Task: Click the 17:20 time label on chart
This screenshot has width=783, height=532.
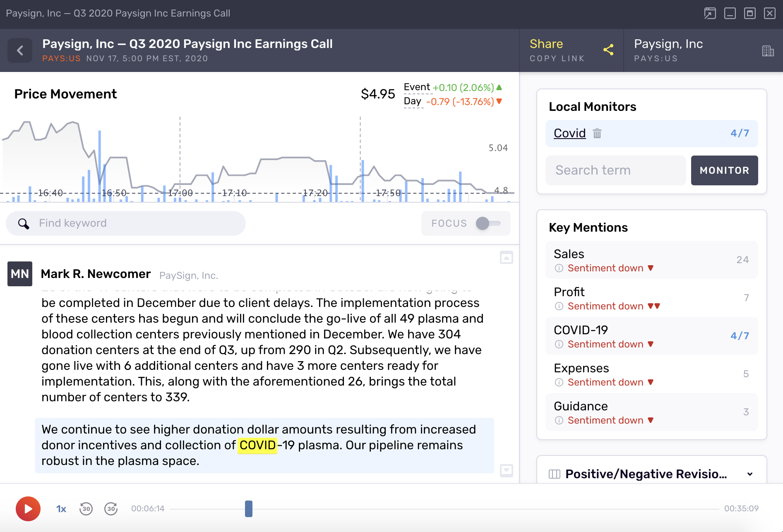Action: click(x=315, y=193)
